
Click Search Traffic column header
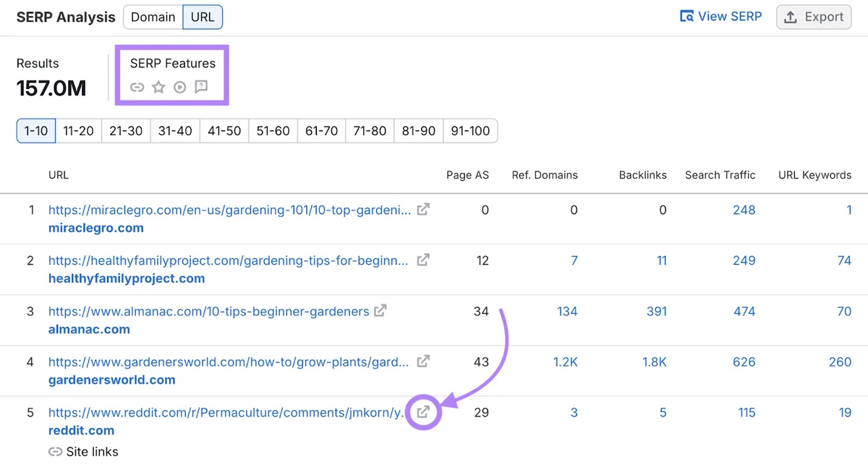click(720, 175)
